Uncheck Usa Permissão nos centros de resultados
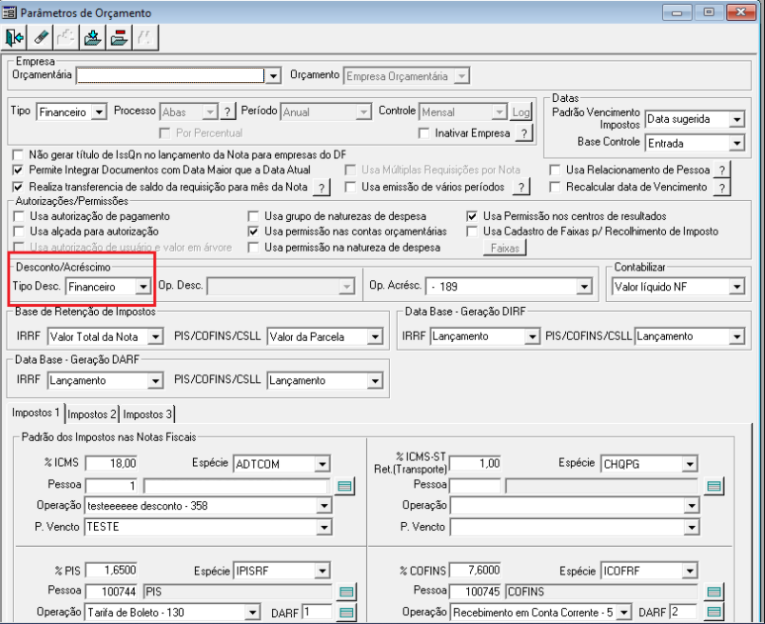This screenshot has width=765, height=624. (x=472, y=216)
